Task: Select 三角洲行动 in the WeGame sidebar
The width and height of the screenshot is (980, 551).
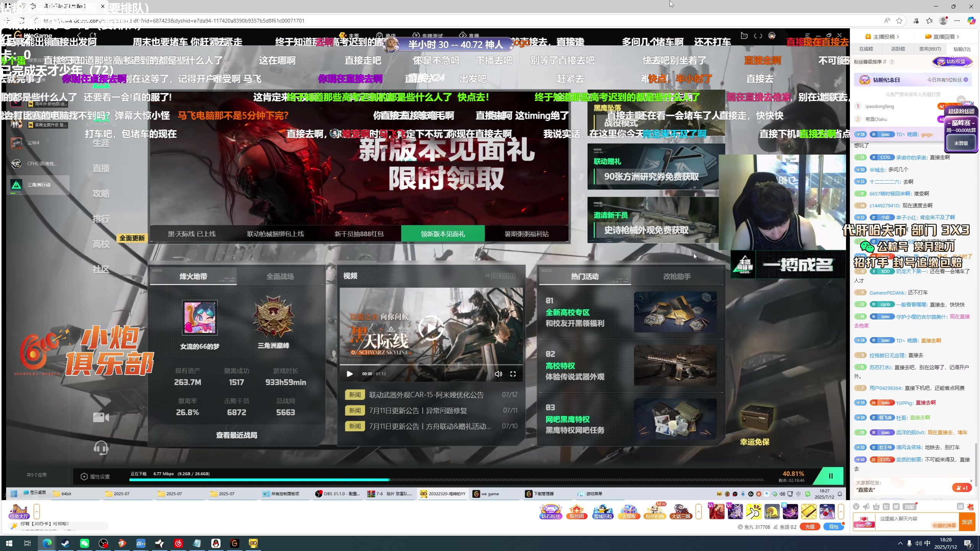Action: [38, 185]
